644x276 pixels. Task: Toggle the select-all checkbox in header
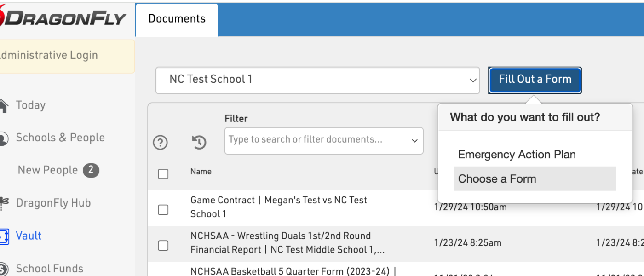pos(163,174)
